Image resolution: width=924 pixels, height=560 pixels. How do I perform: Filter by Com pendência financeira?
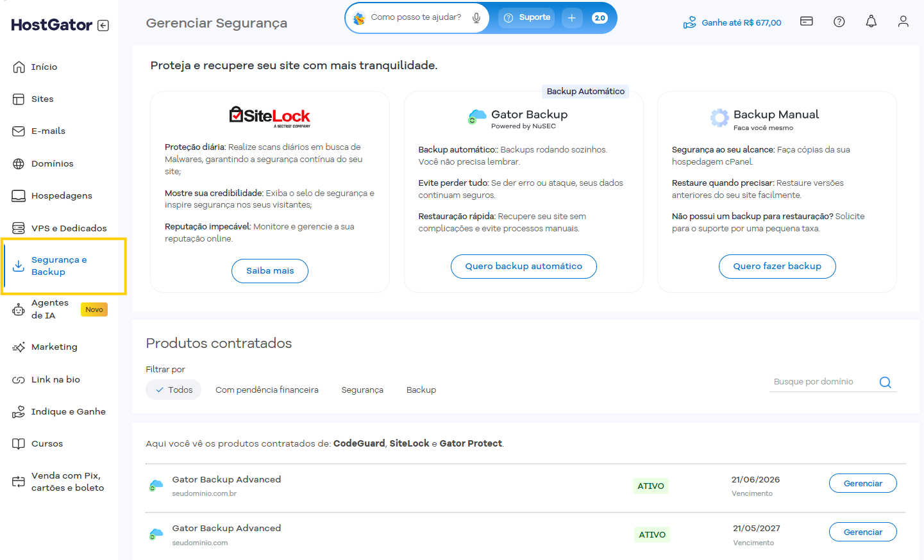click(x=267, y=390)
